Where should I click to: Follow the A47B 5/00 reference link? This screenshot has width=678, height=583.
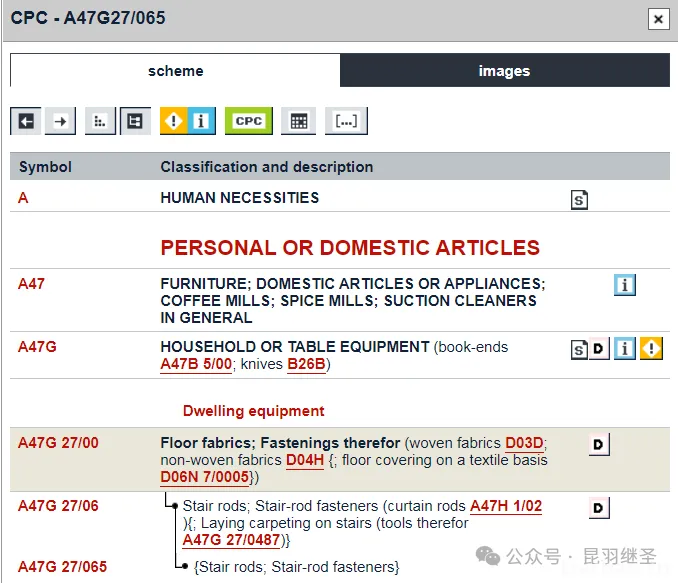click(196, 364)
